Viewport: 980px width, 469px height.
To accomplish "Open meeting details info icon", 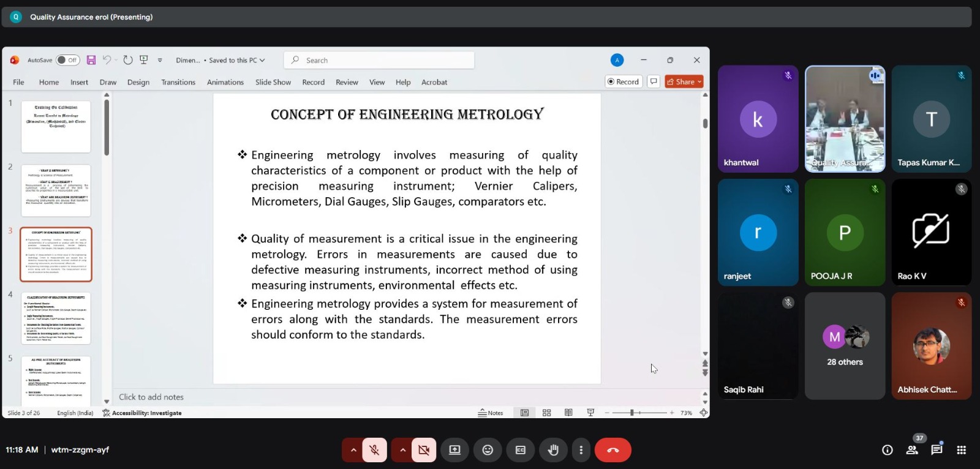I will coord(887,450).
